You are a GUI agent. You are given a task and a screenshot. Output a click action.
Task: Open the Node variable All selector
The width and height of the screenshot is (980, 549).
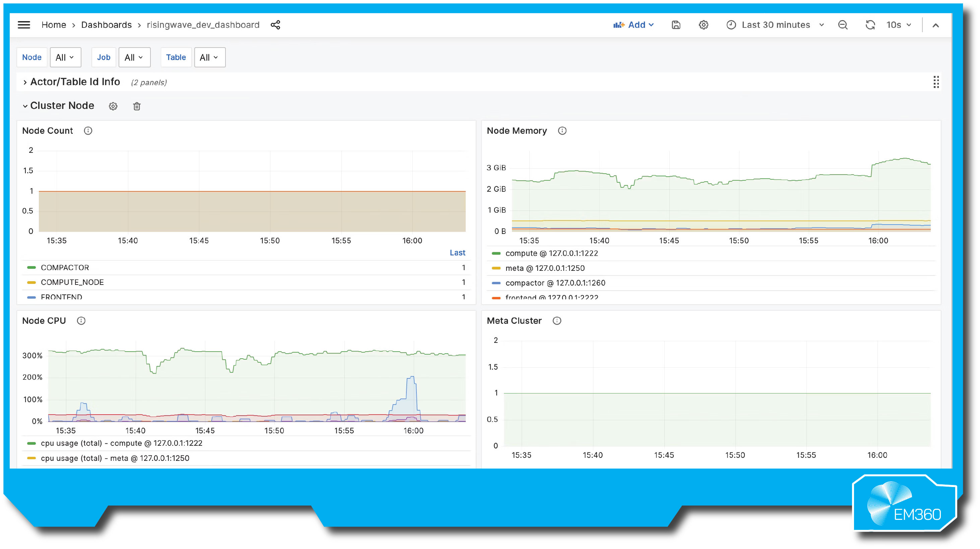click(x=65, y=57)
